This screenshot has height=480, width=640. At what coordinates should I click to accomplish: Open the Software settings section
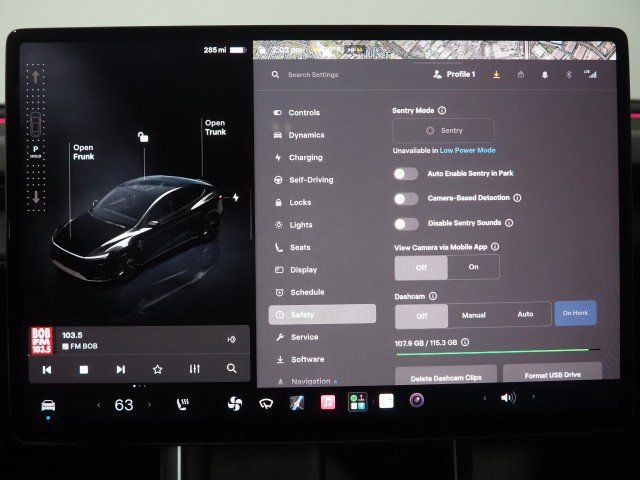coord(301,360)
